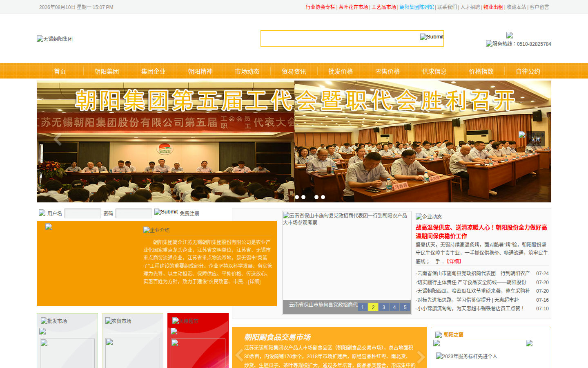Switch news image slide to number 3
The width and height of the screenshot is (588, 368).
(x=384, y=307)
